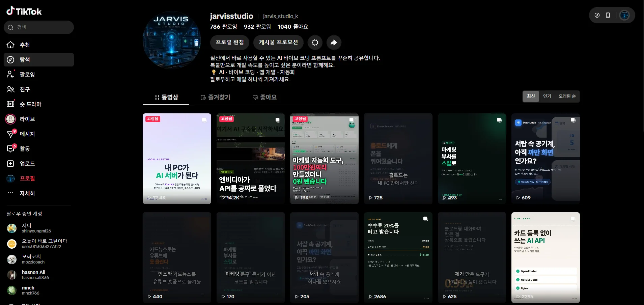
Task: Open 탐색 explore page
Action: point(39,60)
